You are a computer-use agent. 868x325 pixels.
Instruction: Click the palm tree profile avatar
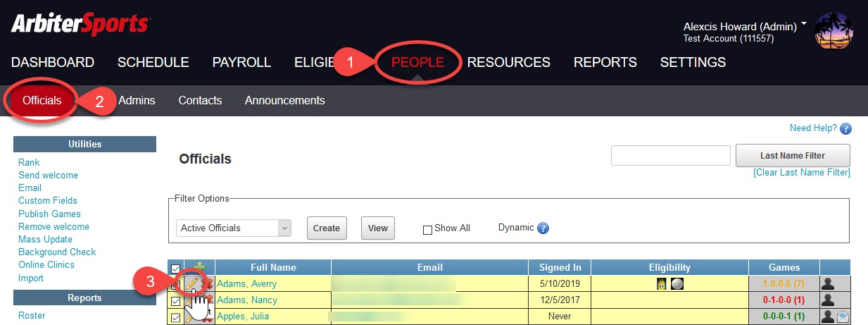click(834, 32)
